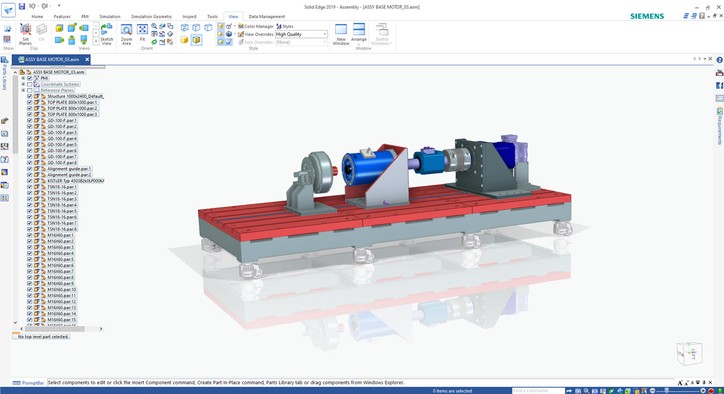Click the PathFinder horizontal scrollbar
The width and height of the screenshot is (724, 394).
click(x=53, y=329)
